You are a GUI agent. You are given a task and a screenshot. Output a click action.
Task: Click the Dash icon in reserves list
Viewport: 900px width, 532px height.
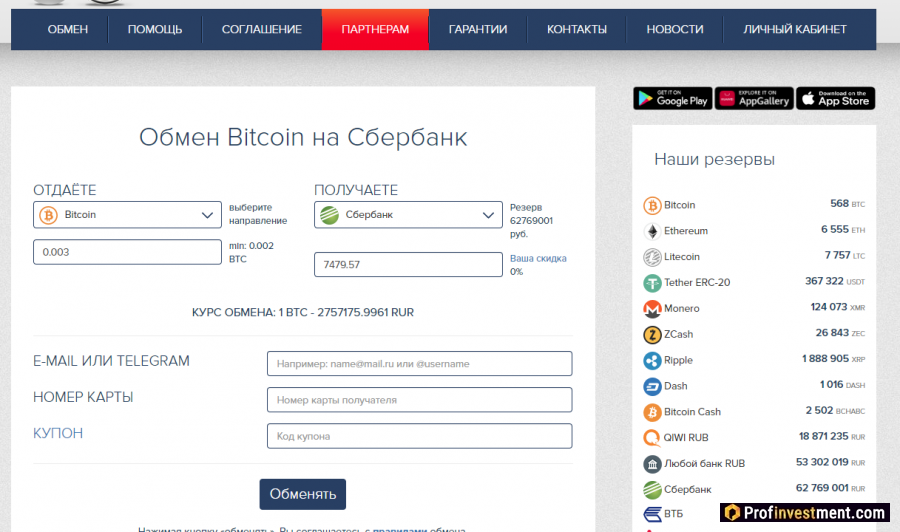[x=652, y=386]
